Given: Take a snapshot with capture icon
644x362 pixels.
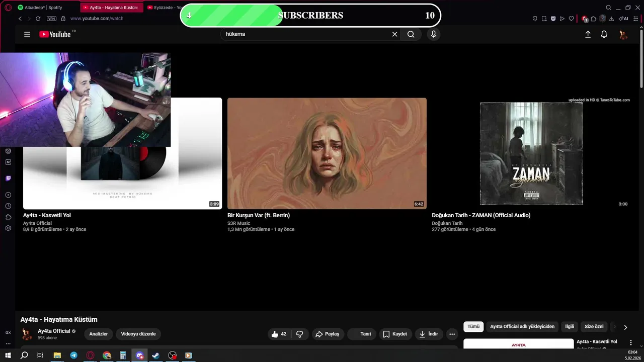Looking at the screenshot, I should (544, 19).
